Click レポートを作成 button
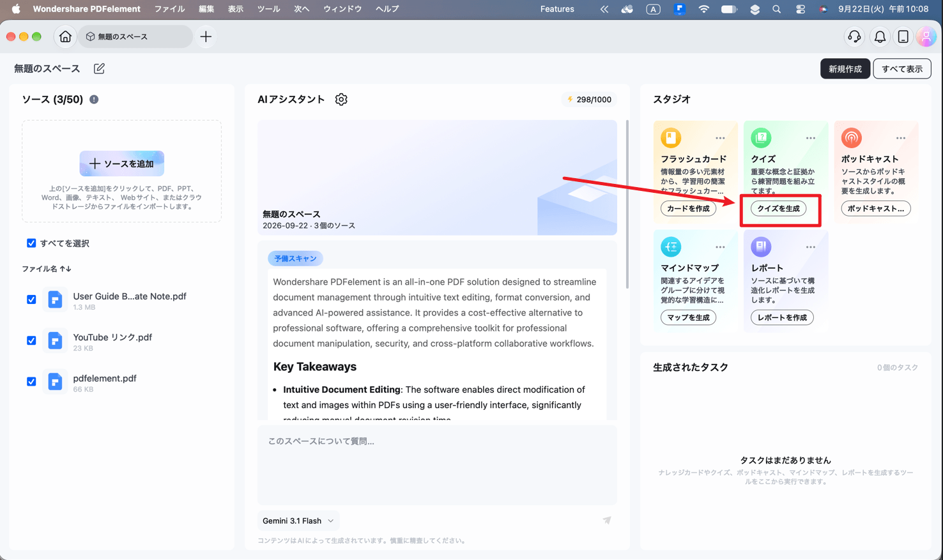This screenshot has width=943, height=560. [x=782, y=317]
